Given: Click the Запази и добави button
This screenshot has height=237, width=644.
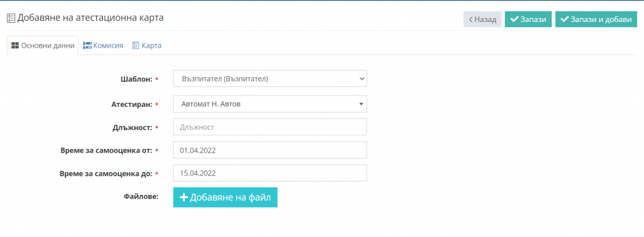Looking at the screenshot, I should tap(596, 19).
